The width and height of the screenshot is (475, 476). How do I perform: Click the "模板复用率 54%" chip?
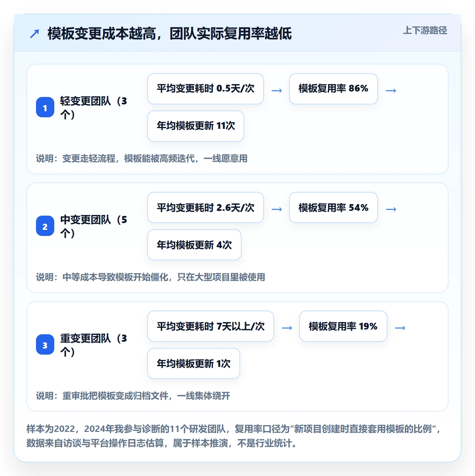point(334,207)
